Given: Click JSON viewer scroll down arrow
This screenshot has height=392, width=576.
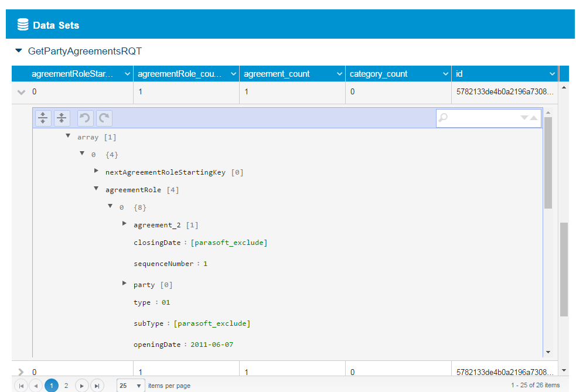Looking at the screenshot, I should point(548,352).
